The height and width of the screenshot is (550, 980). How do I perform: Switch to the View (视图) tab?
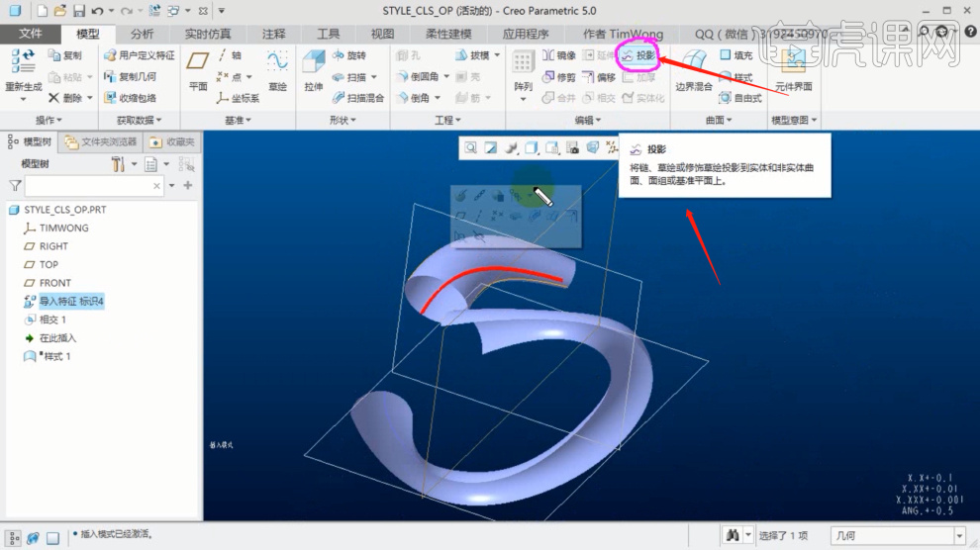(382, 34)
